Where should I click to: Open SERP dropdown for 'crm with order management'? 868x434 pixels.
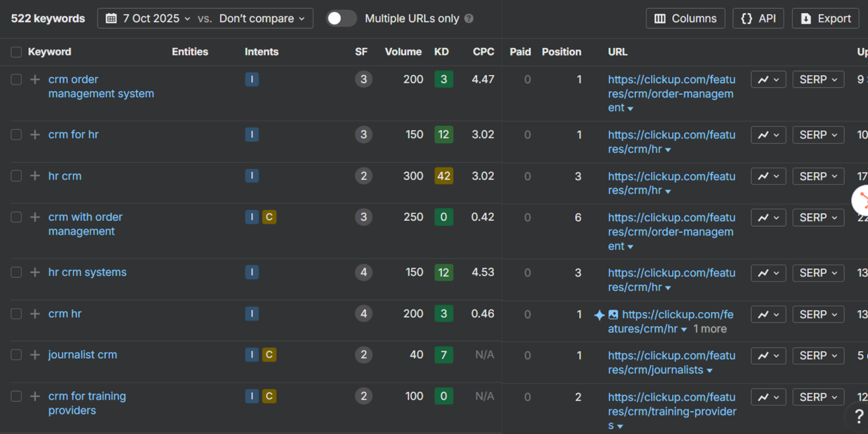click(x=818, y=218)
